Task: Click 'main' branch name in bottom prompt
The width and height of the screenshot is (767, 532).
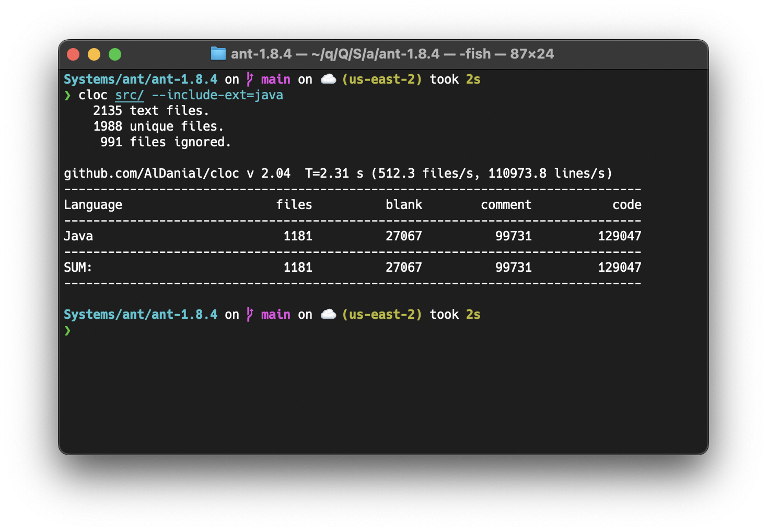Action: (x=276, y=315)
